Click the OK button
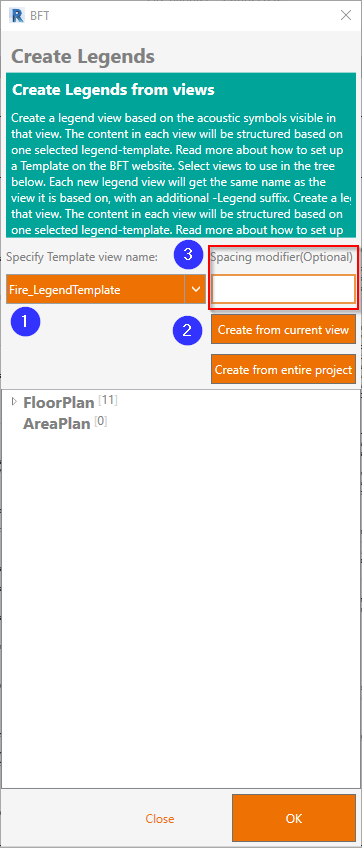The width and height of the screenshot is (362, 848). tap(294, 818)
